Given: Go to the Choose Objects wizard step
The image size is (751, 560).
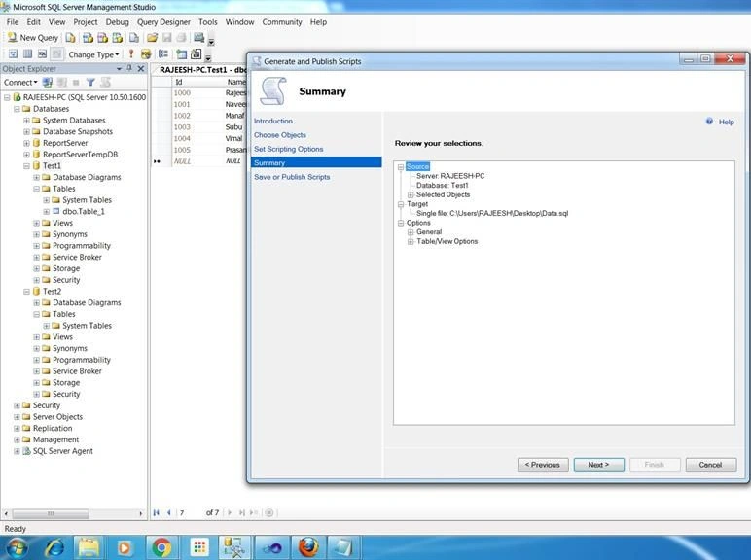Looking at the screenshot, I should tap(280, 135).
